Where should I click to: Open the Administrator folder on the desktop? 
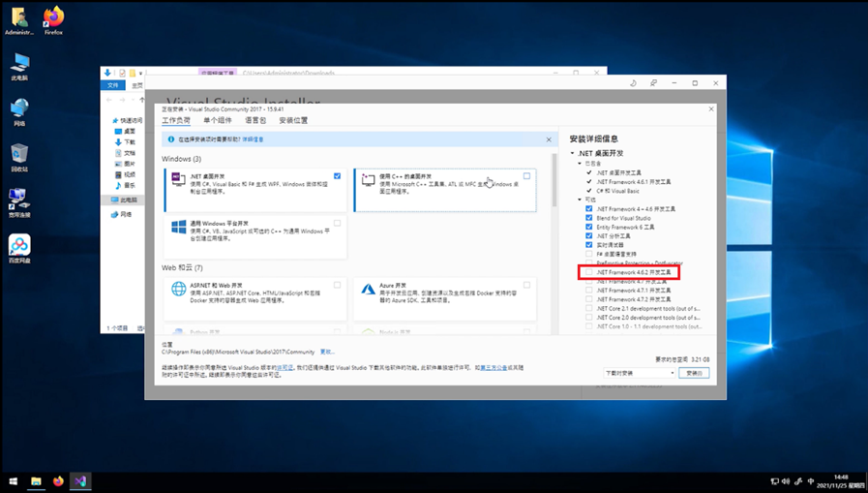[19, 21]
